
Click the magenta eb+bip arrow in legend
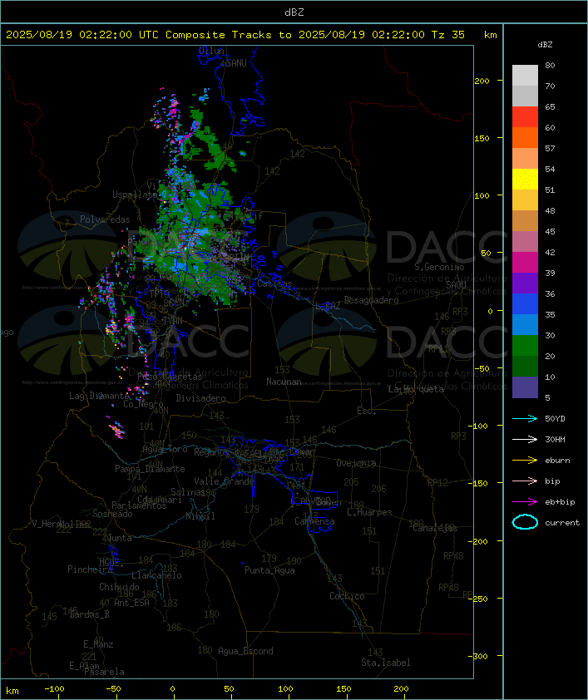click(525, 502)
